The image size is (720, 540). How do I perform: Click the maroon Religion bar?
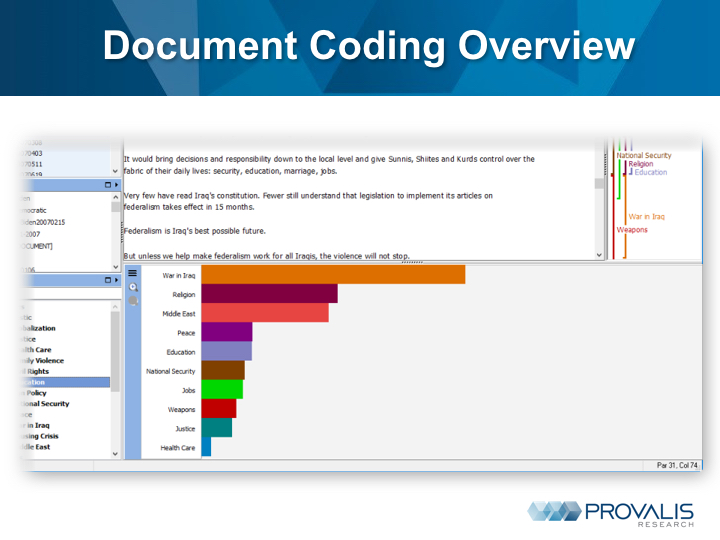click(x=269, y=294)
